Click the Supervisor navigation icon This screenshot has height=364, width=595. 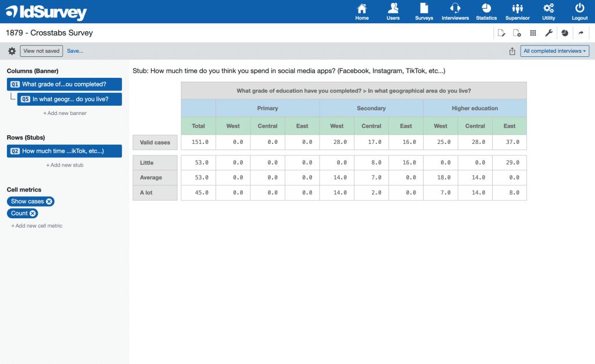(517, 12)
